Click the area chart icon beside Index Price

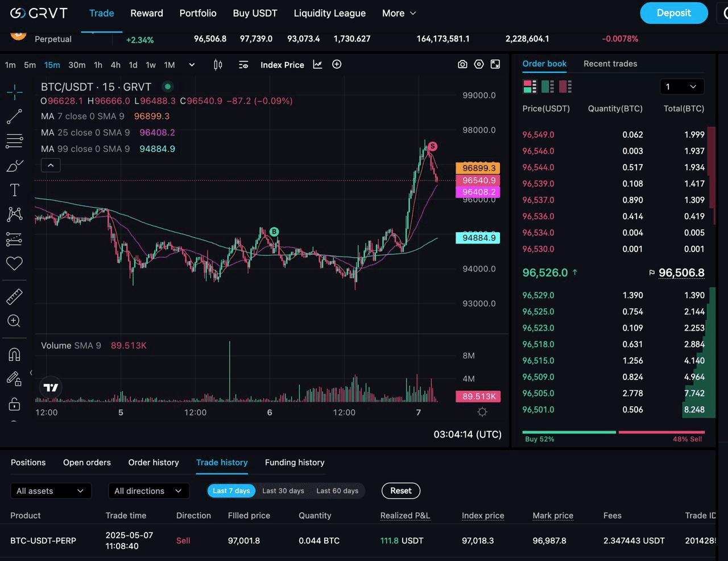(x=317, y=65)
